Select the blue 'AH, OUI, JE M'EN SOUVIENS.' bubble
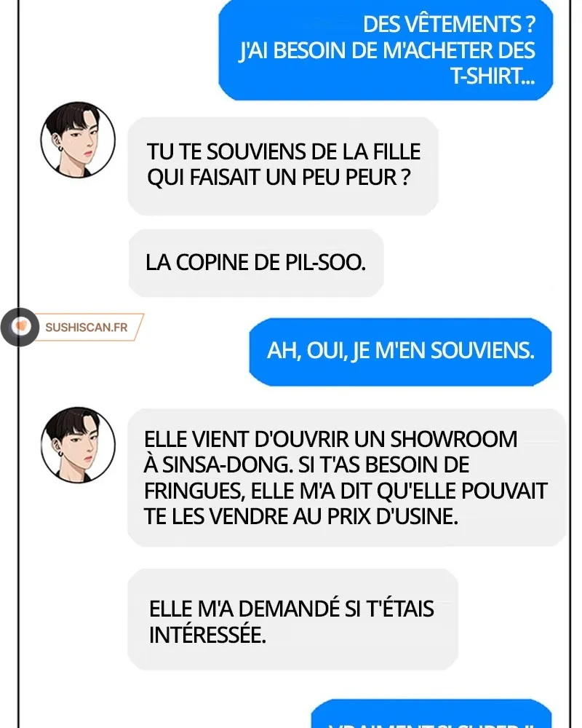 (x=401, y=352)
